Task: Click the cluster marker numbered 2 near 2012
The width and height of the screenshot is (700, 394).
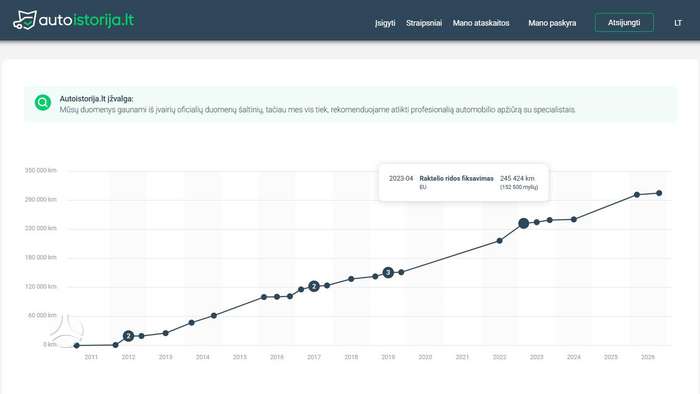Action: coord(128,336)
